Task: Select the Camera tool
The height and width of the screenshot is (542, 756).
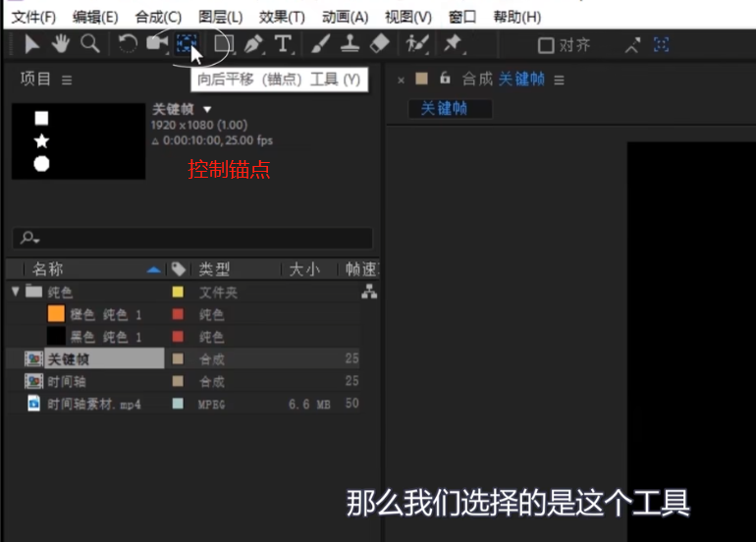Action: [157, 44]
